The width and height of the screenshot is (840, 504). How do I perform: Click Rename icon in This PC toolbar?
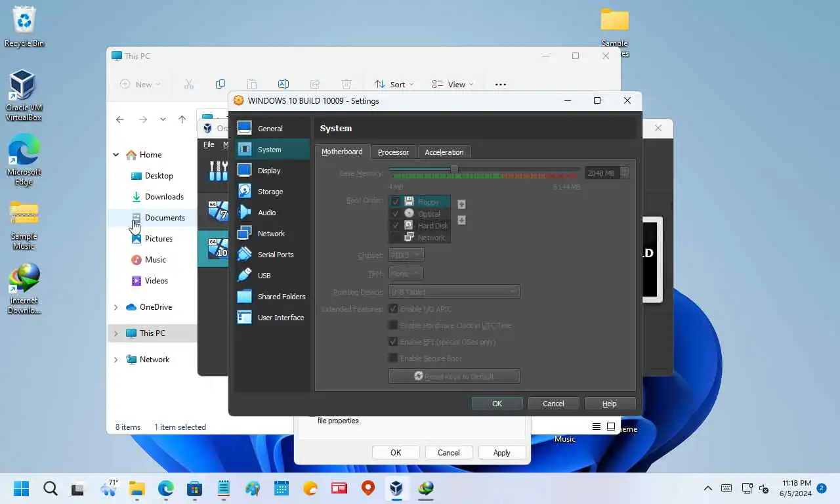pyautogui.click(x=283, y=84)
